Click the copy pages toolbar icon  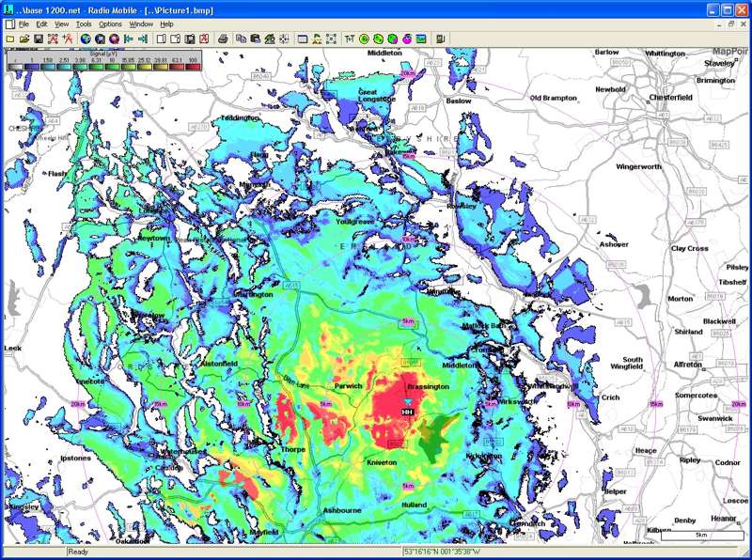(241, 39)
